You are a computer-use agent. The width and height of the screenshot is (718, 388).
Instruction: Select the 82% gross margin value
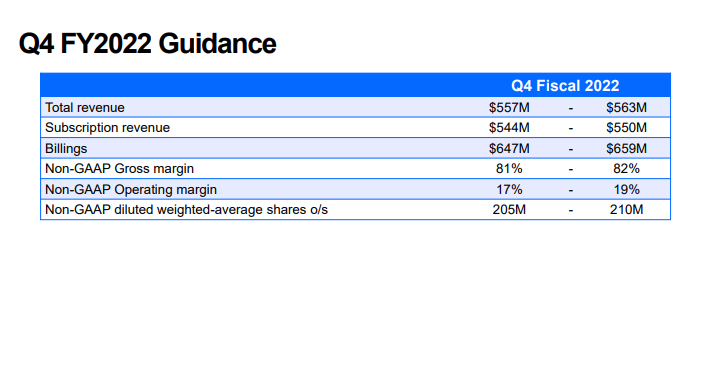tap(626, 169)
